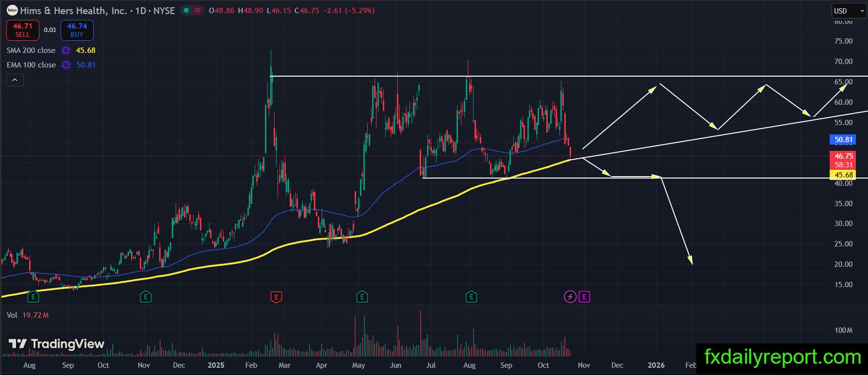Click the 46.74 BUY button
Image resolution: width=868 pixels, height=375 pixels.
[77, 30]
